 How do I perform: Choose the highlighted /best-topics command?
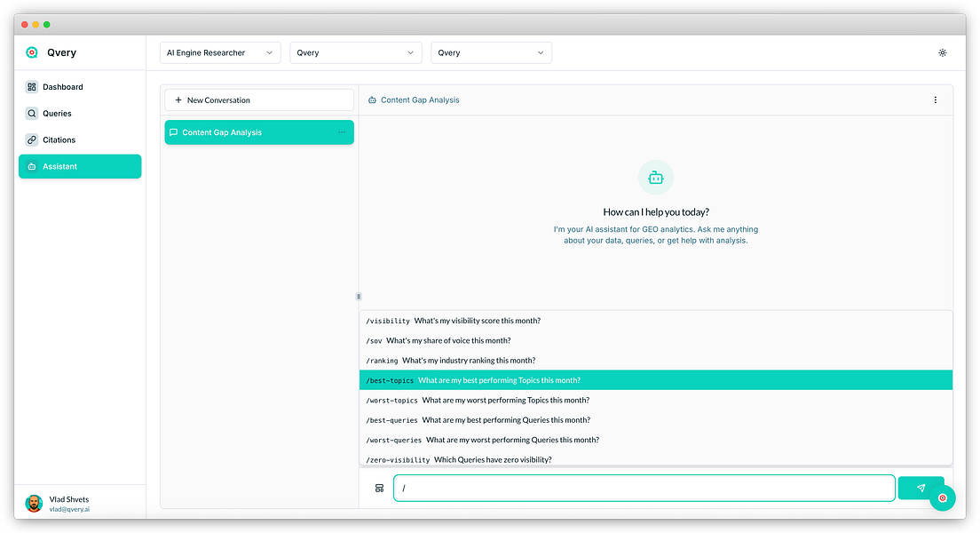(x=656, y=380)
